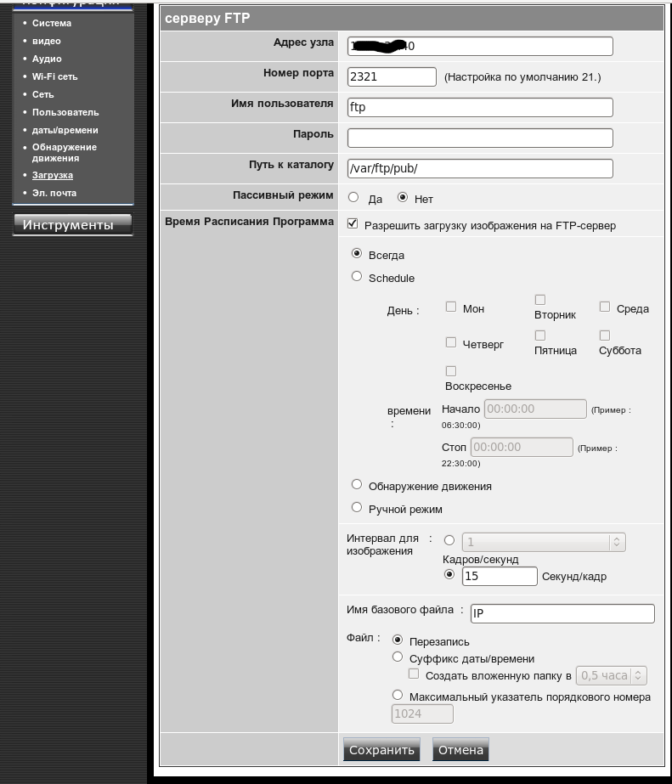Open the Эл. почта settings page

click(54, 193)
